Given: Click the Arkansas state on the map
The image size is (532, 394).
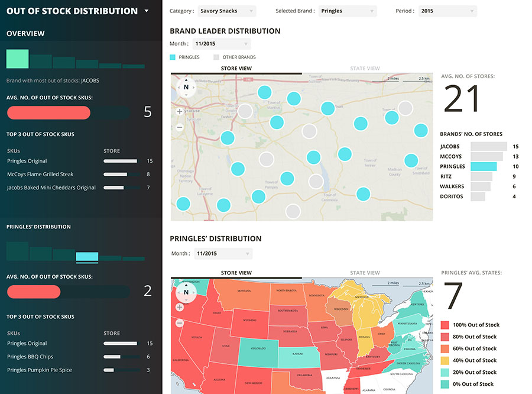Looking at the screenshot, I should (x=334, y=379).
